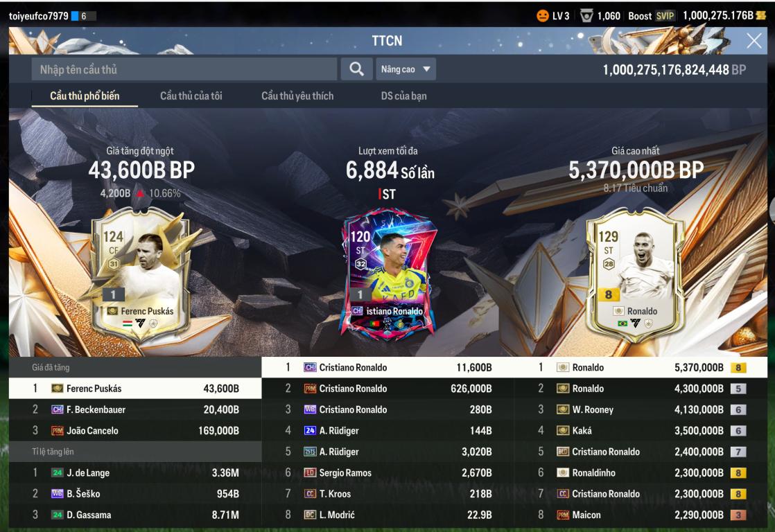The image size is (775, 532).
Task: Click the magnifier search icon
Action: (x=356, y=69)
